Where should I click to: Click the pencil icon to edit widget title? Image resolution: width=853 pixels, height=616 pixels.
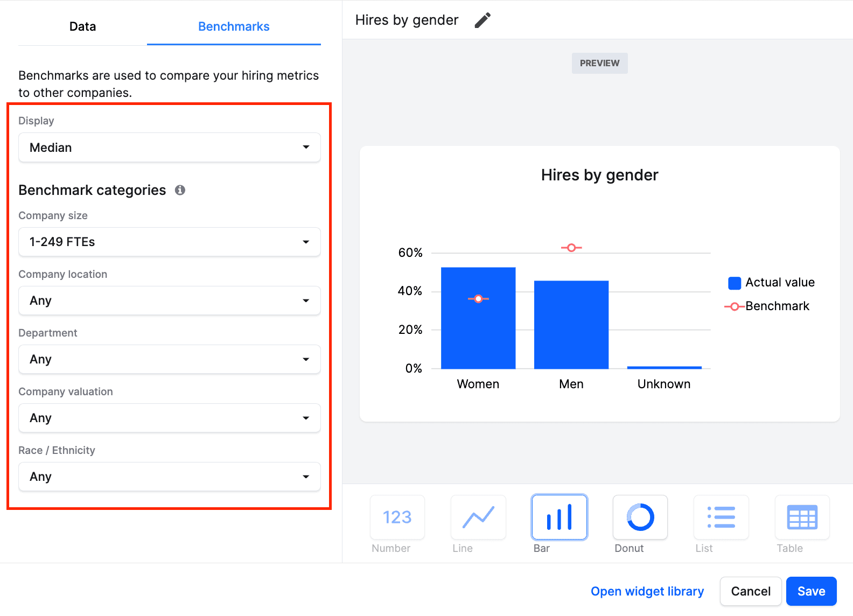pyautogui.click(x=483, y=20)
